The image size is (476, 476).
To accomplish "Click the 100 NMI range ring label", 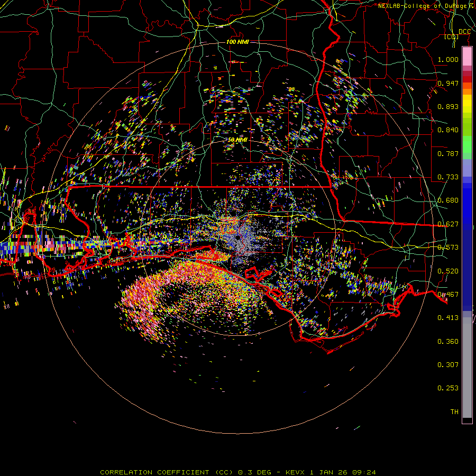I will [237, 42].
